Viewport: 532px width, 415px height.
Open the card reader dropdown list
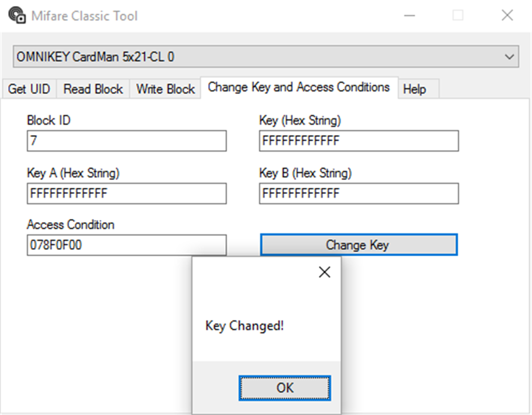coord(509,57)
